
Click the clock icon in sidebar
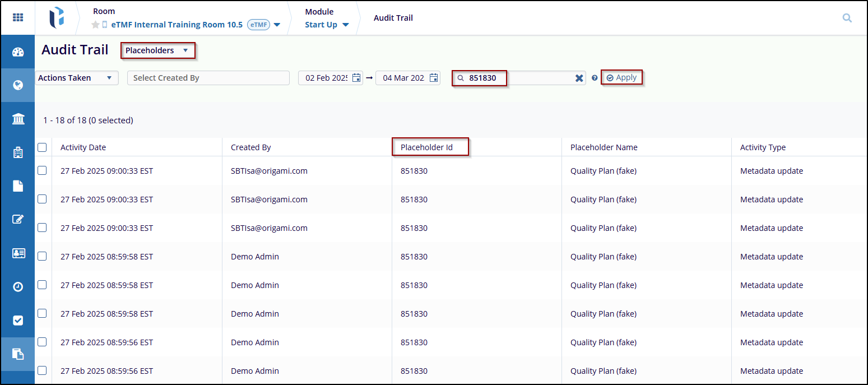click(18, 286)
